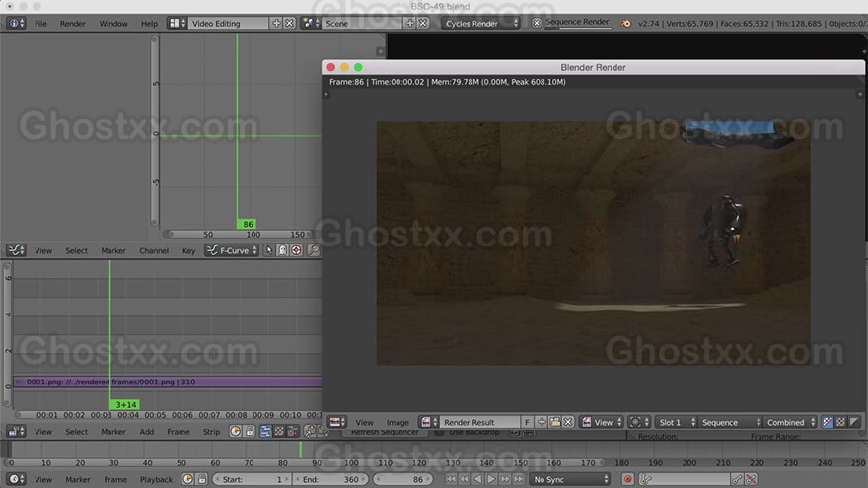Open Graph Editor Channel menu
The image size is (868, 488).
pyautogui.click(x=154, y=250)
